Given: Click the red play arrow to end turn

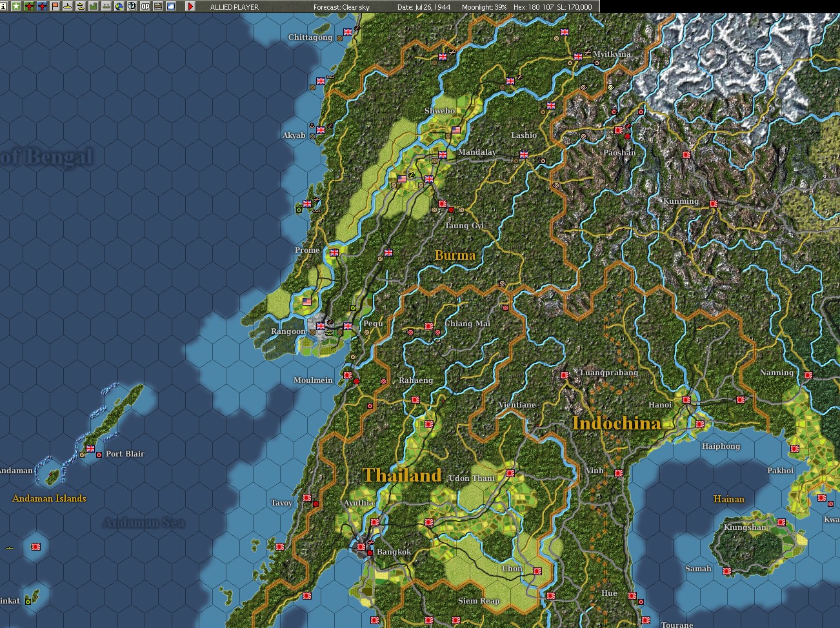Looking at the screenshot, I should 190,6.
